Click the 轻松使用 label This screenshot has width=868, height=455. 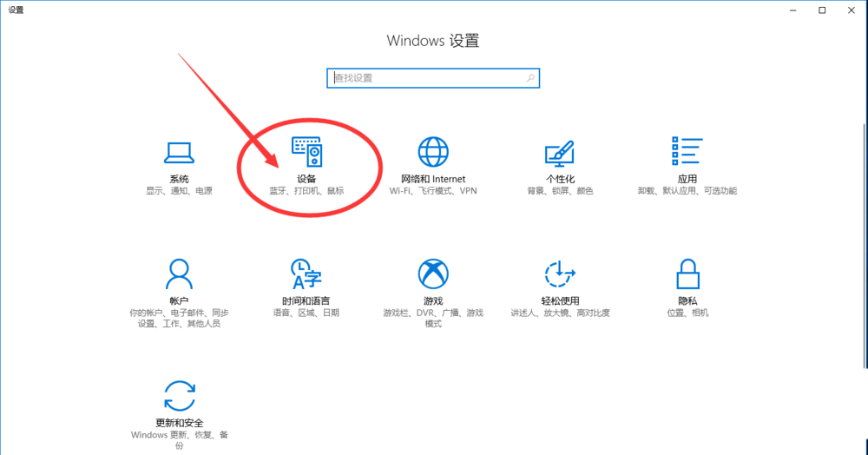point(560,300)
